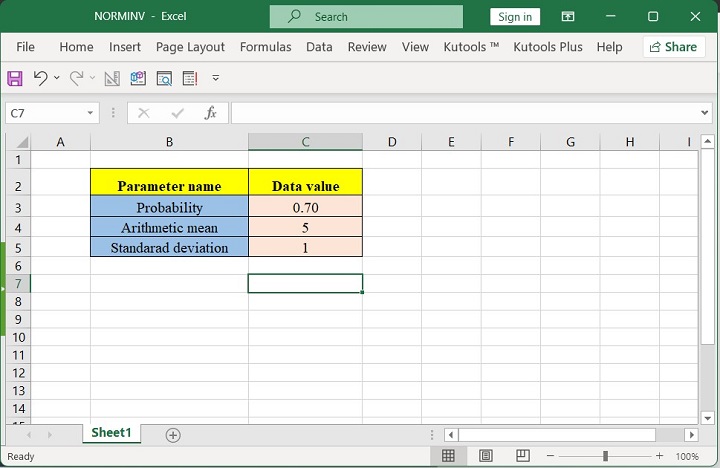
Task: Open the Page Layout tab
Action: pos(190,47)
